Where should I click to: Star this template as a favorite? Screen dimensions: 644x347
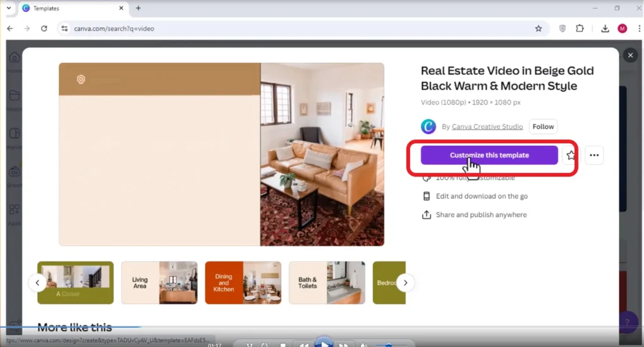(570, 155)
